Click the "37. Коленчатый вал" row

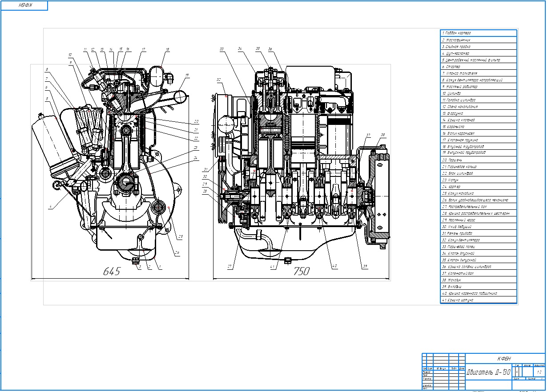pyautogui.click(x=479, y=273)
